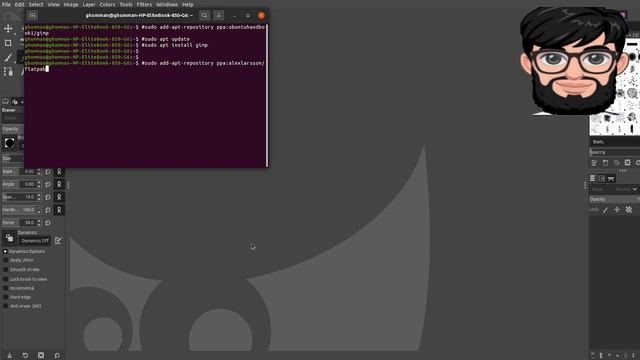
Task: Reset Spacing value icon
Action: pos(48,197)
